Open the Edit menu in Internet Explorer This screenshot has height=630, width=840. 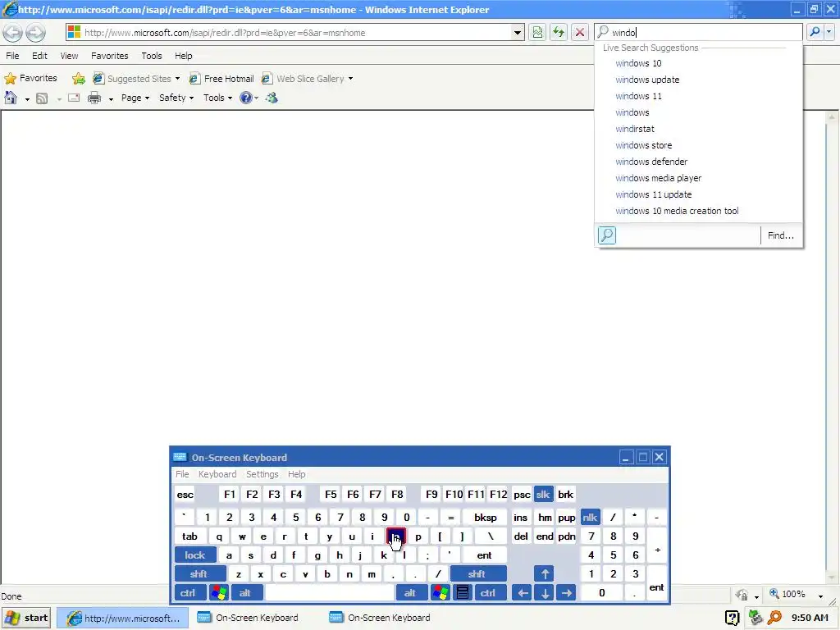point(39,56)
